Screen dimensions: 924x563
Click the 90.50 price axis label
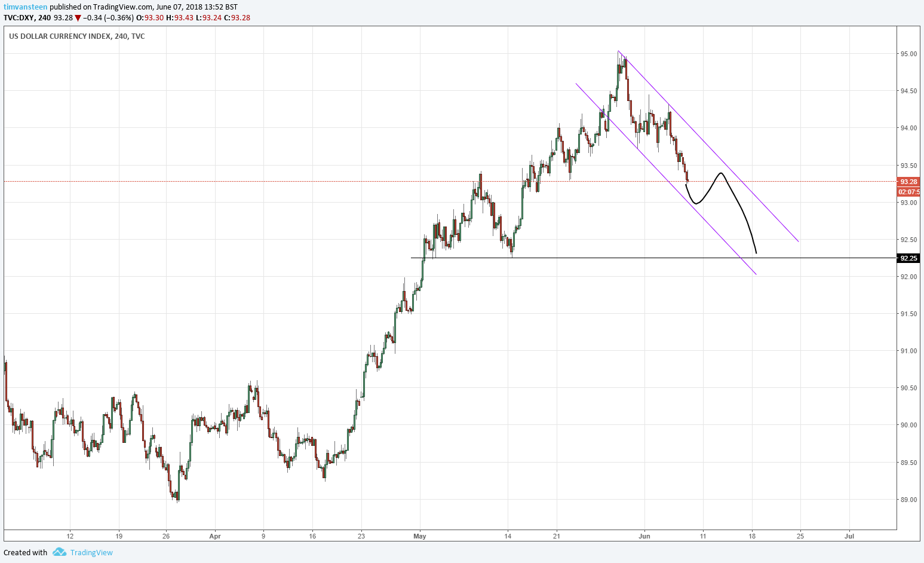coord(908,388)
